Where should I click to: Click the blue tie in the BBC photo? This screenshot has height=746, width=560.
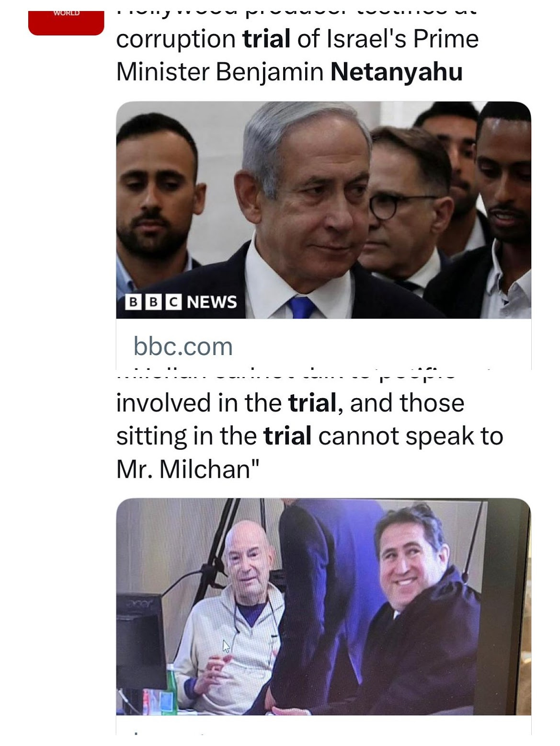(301, 307)
